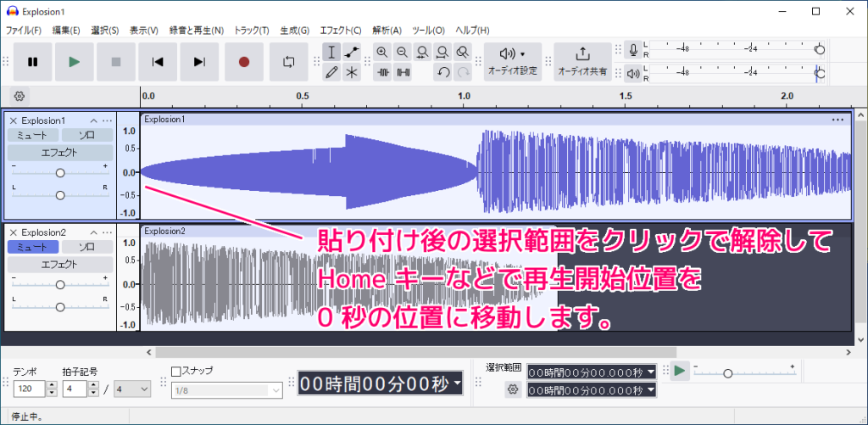The width and height of the screenshot is (868, 425).
Task: Toggle ミュート on Explosion1 track
Action: click(x=32, y=135)
